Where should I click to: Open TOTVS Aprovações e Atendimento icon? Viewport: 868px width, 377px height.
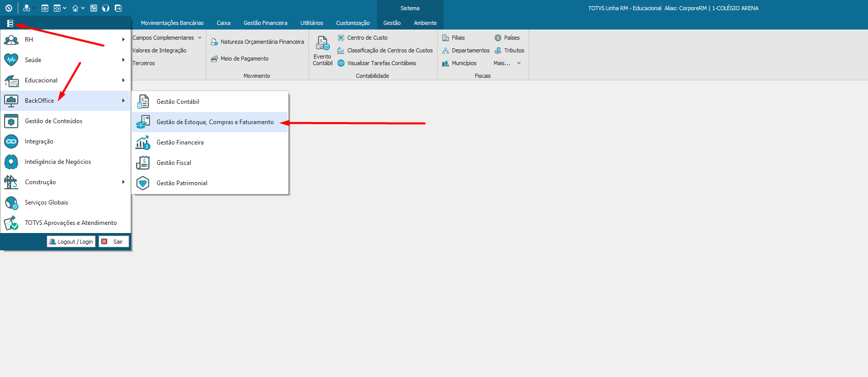(x=11, y=223)
